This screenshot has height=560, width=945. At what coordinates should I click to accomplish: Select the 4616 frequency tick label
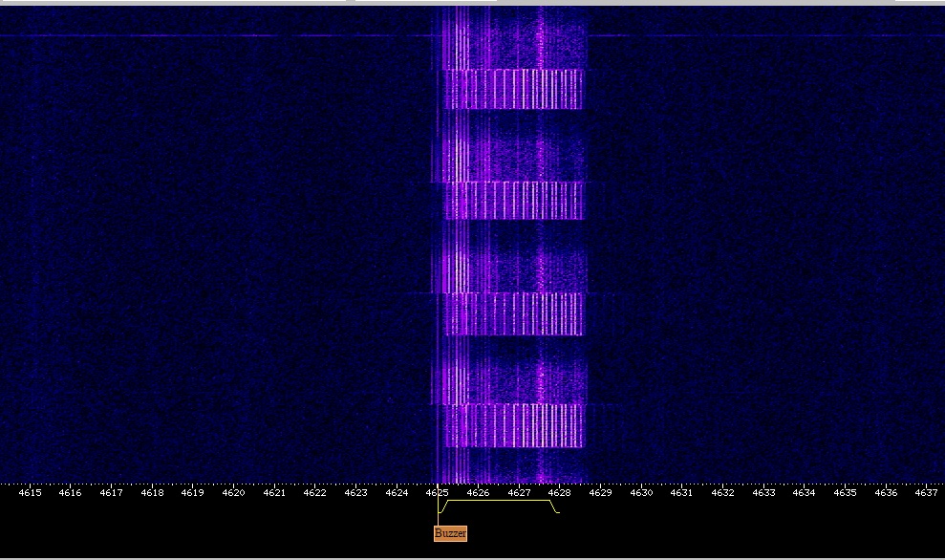click(x=70, y=493)
